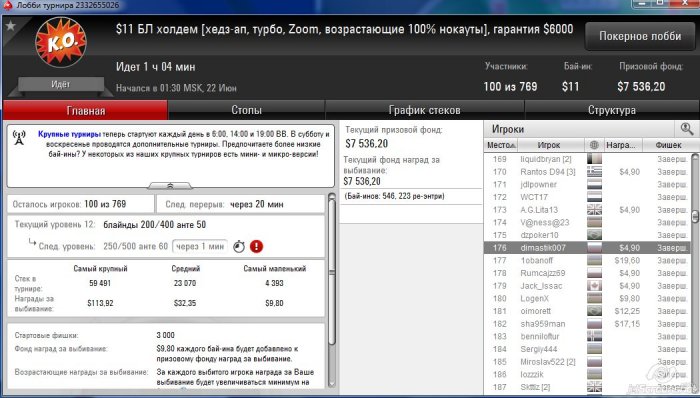Click the flag beside benniloftur
Image resolution: width=700 pixels, height=398 pixels.
(x=594, y=336)
